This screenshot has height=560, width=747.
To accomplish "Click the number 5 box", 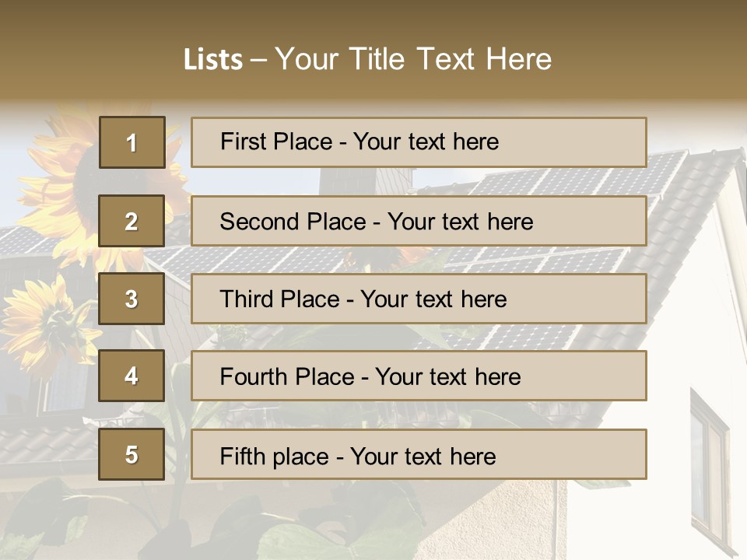I will coord(132,454).
